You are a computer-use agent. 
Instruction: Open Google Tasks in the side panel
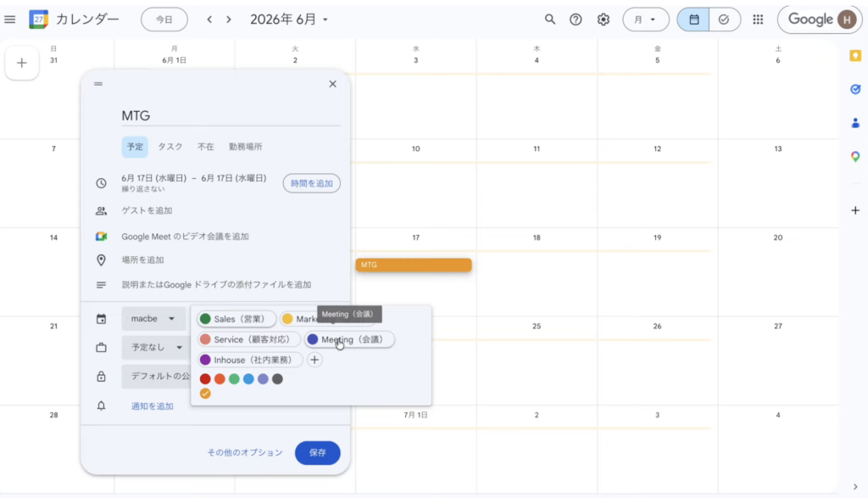click(855, 89)
